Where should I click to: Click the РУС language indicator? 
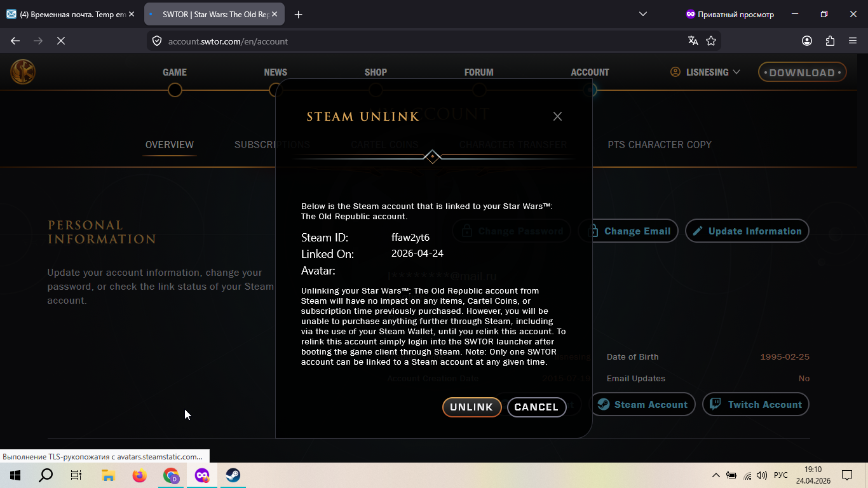pyautogui.click(x=781, y=475)
